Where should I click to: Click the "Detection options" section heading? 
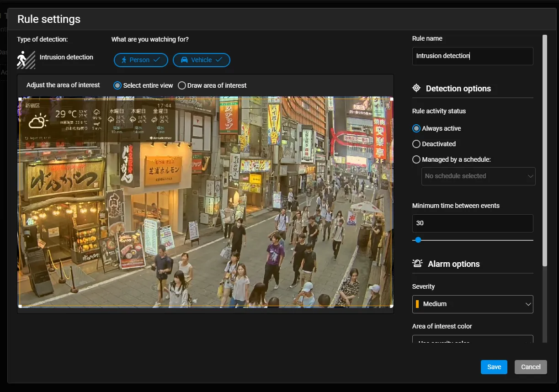click(458, 89)
